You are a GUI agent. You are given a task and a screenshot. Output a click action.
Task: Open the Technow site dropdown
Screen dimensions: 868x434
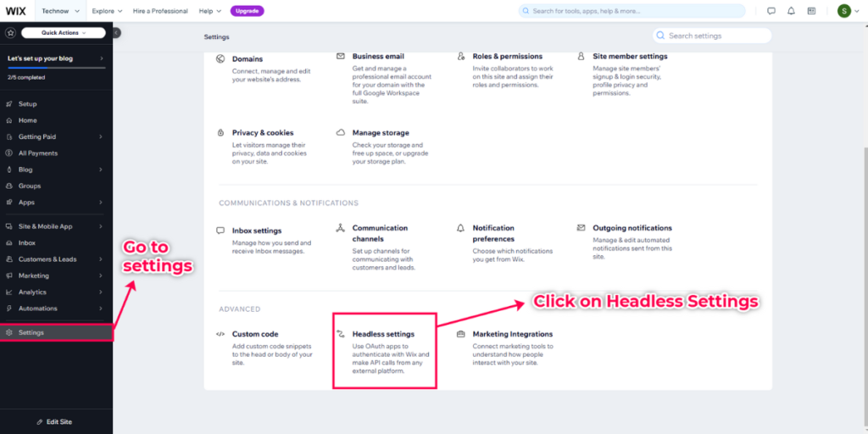(x=60, y=11)
